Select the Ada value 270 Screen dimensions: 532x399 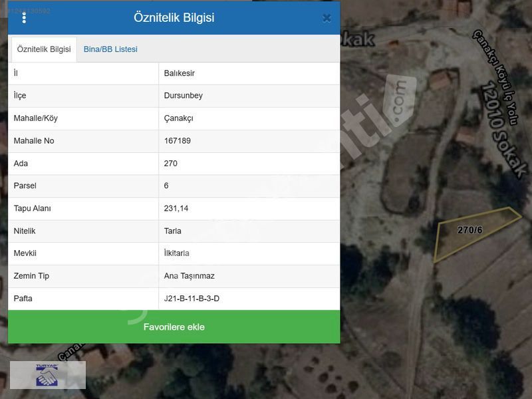point(171,164)
